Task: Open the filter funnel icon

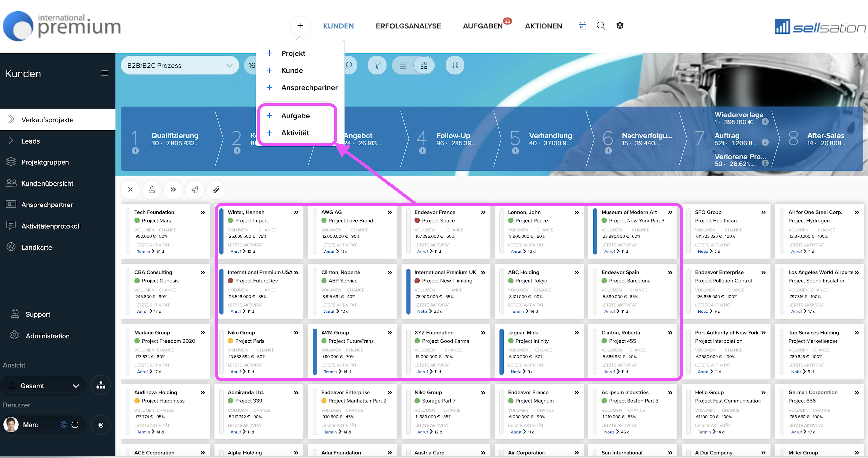Action: point(377,65)
